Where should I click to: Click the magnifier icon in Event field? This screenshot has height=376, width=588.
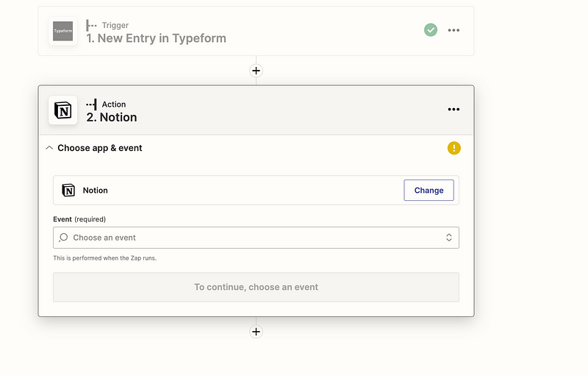[x=63, y=238]
